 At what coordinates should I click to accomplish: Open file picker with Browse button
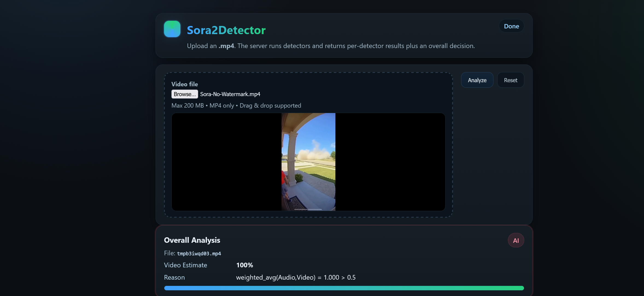point(185,94)
